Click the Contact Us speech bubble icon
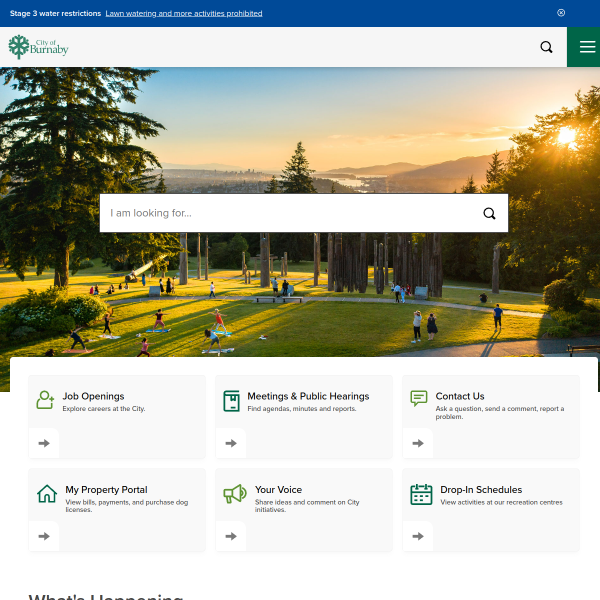This screenshot has height=600, width=600. click(419, 398)
